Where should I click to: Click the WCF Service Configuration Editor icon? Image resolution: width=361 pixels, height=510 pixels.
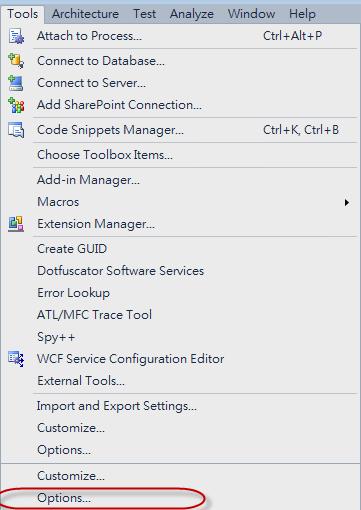(x=16, y=359)
